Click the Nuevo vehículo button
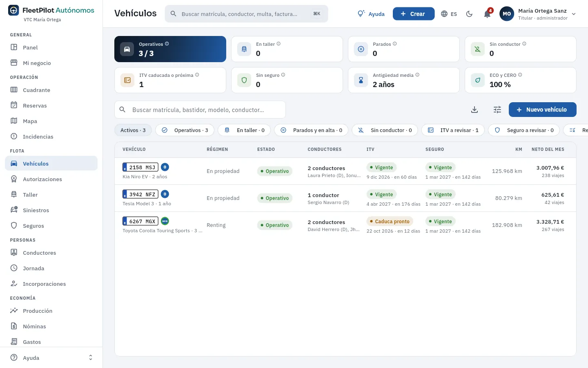588x368 pixels. [x=542, y=110]
